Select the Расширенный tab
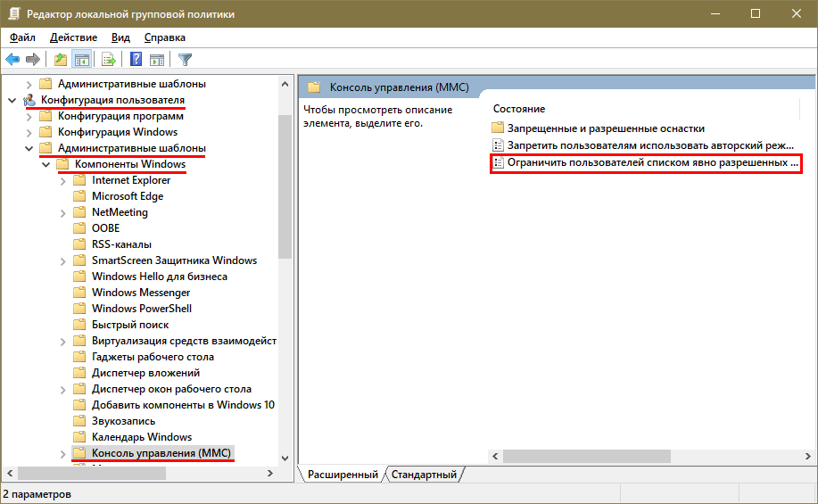The image size is (818, 504). pos(343,475)
